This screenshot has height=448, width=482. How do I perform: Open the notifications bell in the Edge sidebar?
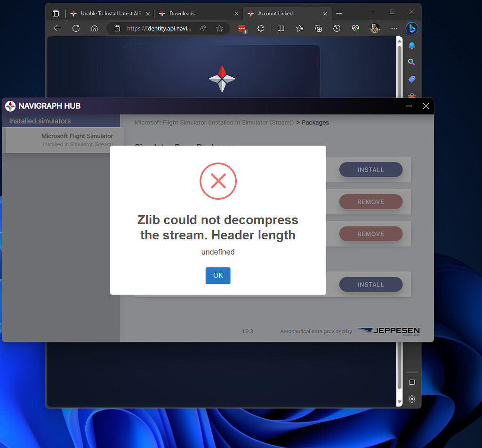pyautogui.click(x=411, y=45)
